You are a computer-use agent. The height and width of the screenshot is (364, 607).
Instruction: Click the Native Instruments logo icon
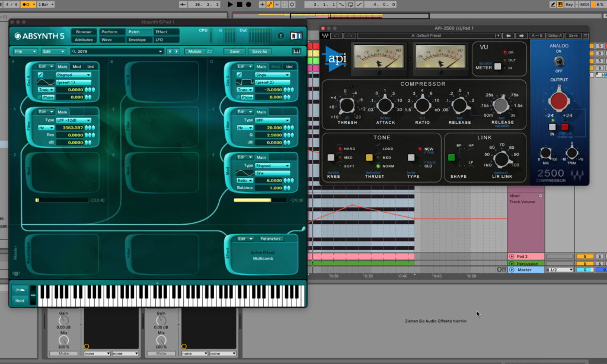click(296, 36)
